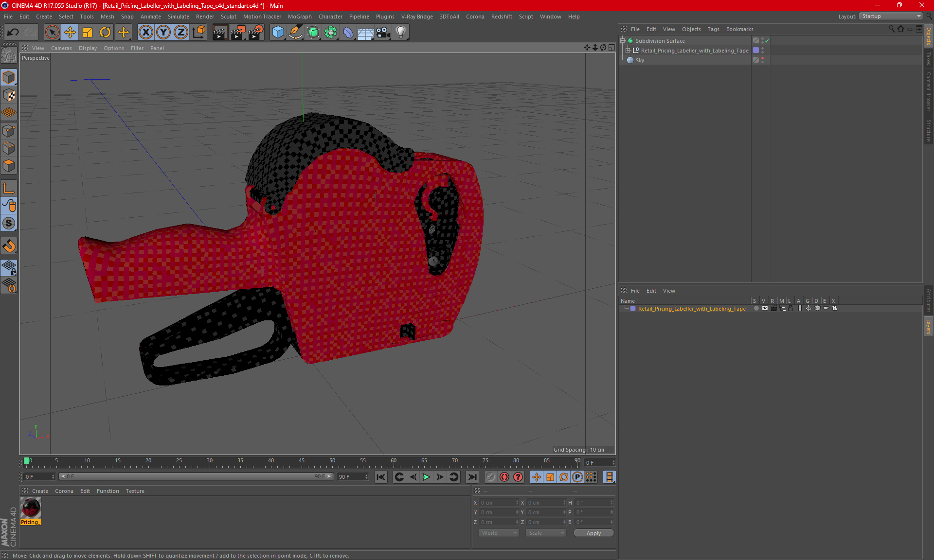
Task: Click the Scale tool icon
Action: [x=88, y=33]
